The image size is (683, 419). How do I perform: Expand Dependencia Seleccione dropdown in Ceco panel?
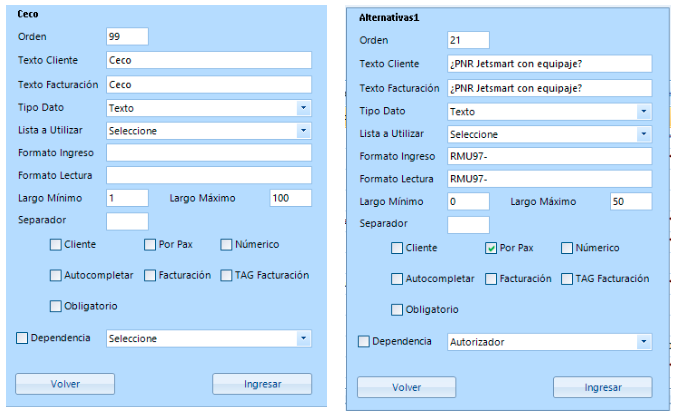209,338
